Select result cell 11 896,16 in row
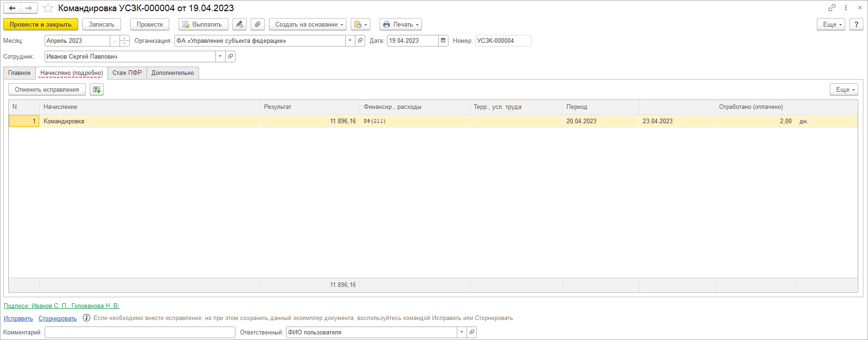This screenshot has height=340, width=868. click(310, 121)
